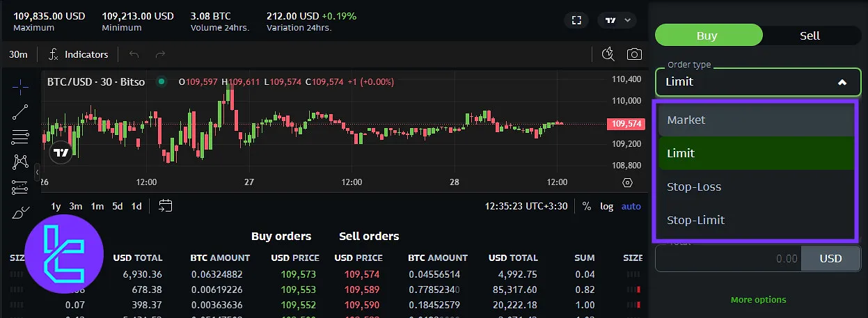Open the 30m interval selector
Viewport: 868px width, 318px height.
[18, 54]
